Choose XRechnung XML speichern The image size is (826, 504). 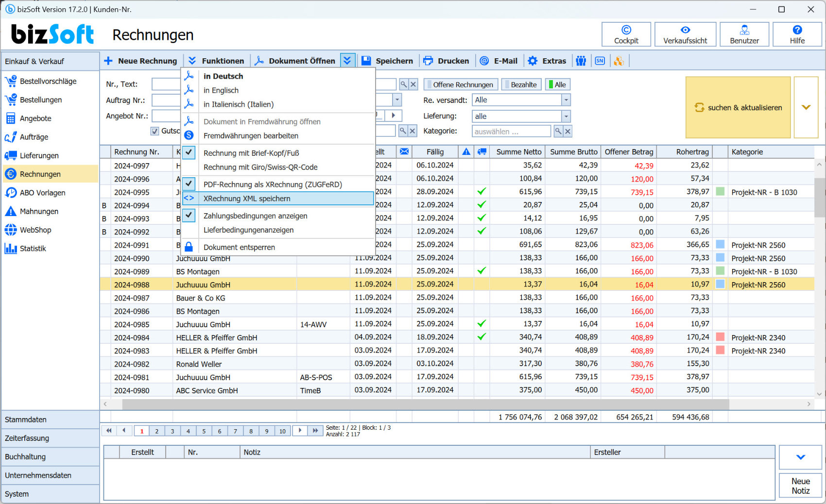[x=278, y=199]
